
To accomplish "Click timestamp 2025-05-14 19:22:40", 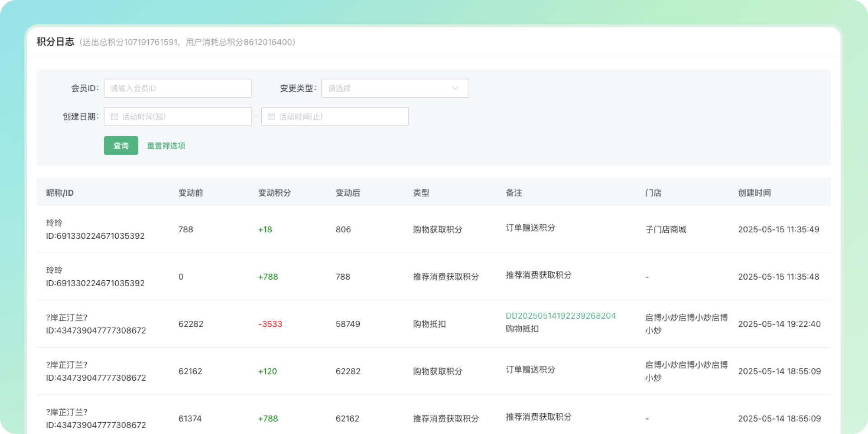I will click(779, 324).
